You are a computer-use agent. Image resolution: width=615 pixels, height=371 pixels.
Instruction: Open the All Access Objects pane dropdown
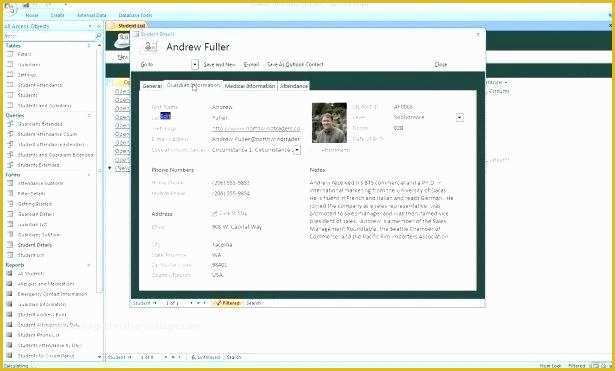pyautogui.click(x=90, y=26)
